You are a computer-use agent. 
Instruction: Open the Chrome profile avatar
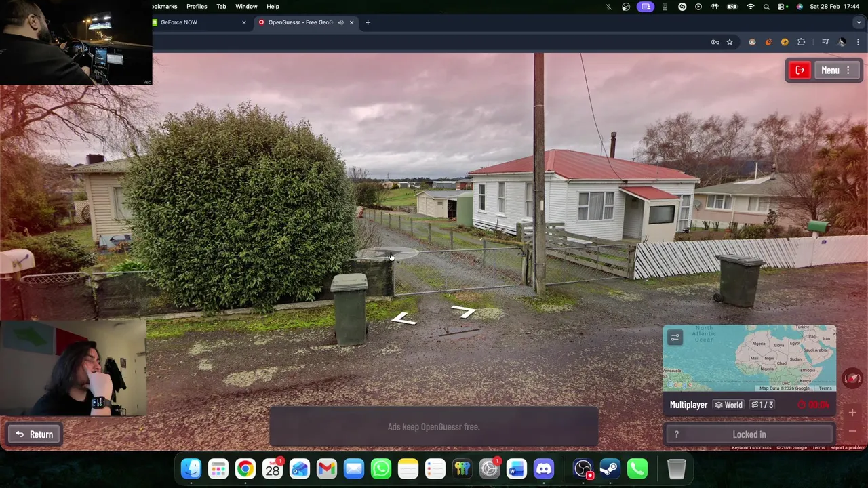842,42
